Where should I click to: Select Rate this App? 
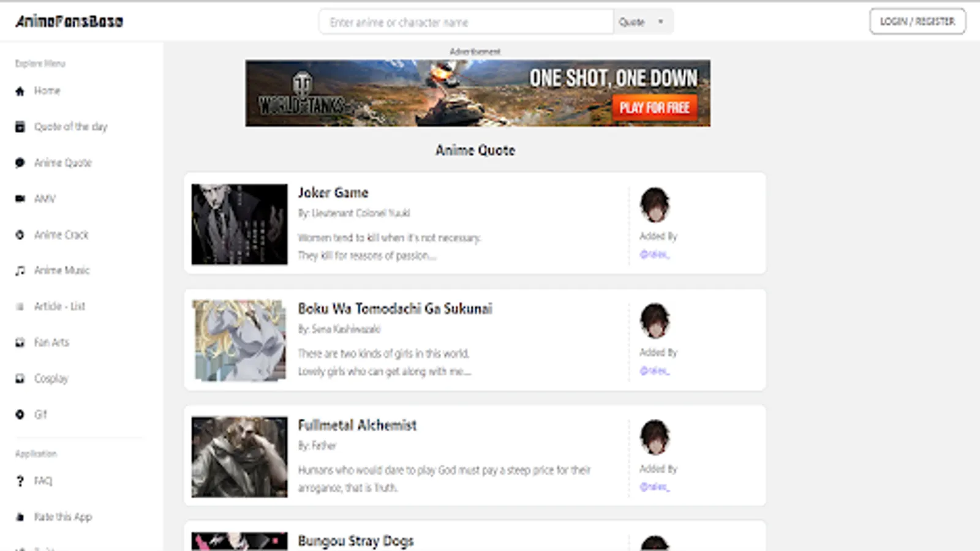click(63, 517)
